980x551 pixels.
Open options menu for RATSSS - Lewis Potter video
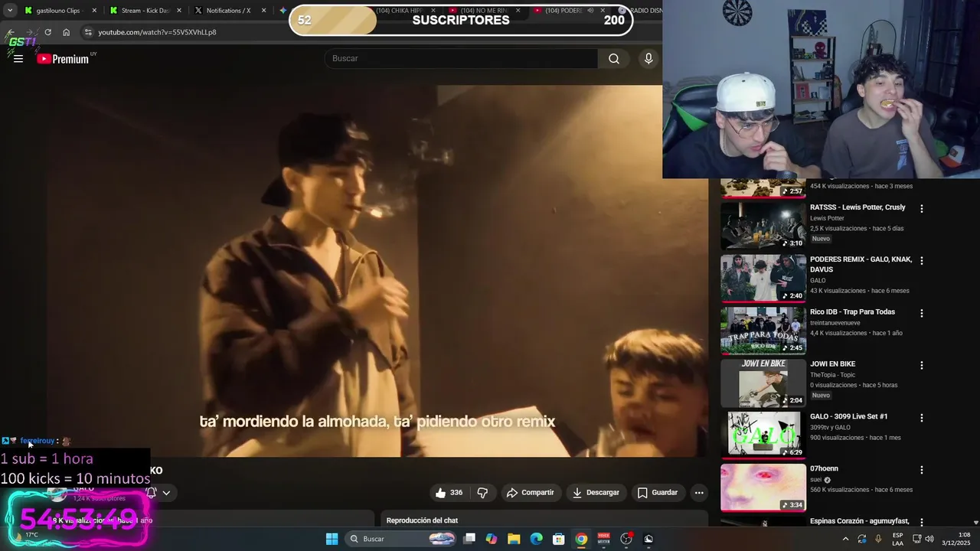921,208
